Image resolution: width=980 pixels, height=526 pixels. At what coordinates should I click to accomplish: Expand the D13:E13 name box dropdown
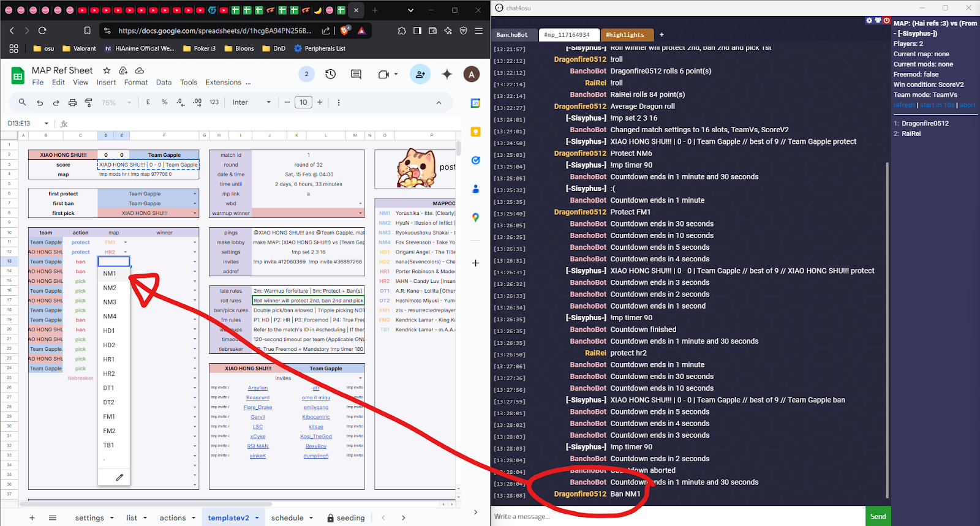click(47, 123)
